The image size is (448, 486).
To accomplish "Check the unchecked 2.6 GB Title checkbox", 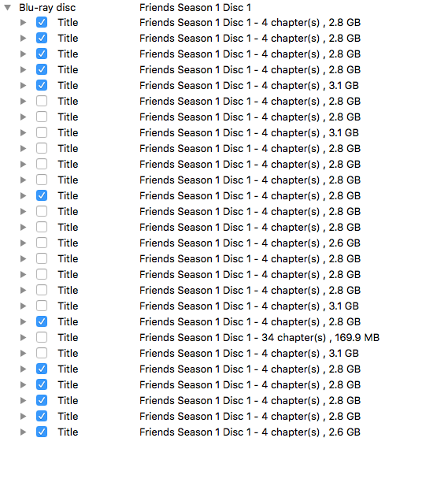I will click(x=42, y=243).
